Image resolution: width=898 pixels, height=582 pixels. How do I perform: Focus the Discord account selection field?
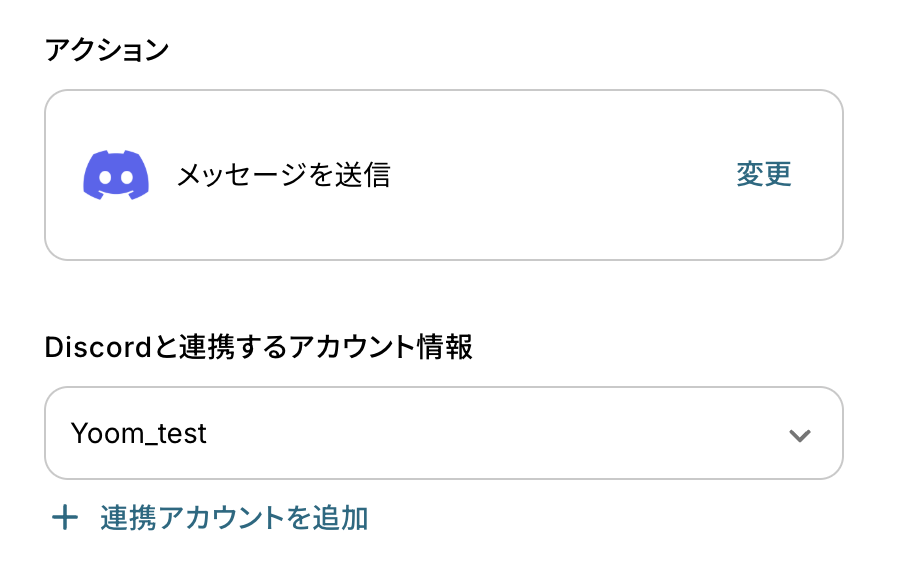point(443,434)
